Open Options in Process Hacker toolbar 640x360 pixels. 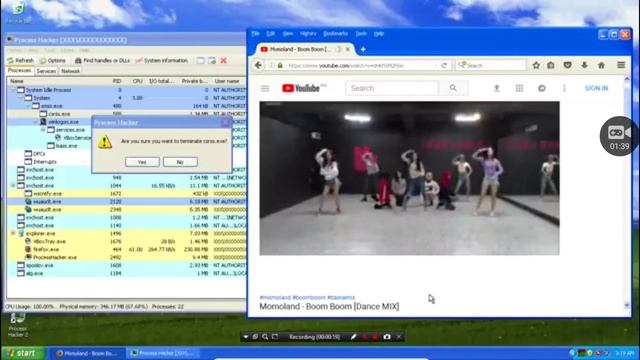pyautogui.click(x=53, y=60)
